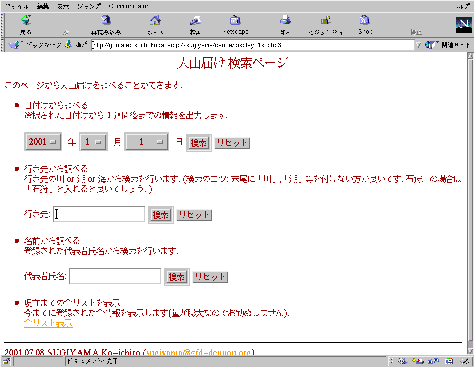The height and width of the screenshot is (367, 474).
Task: Open the first menu bar item ファイル
Action: coord(17,6)
